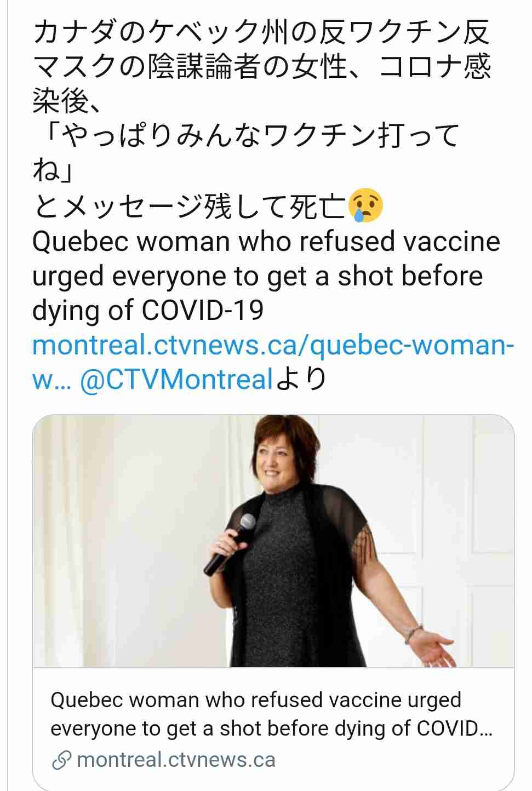
Task: Open the @CTVMontreal mention profile
Action: [176, 379]
